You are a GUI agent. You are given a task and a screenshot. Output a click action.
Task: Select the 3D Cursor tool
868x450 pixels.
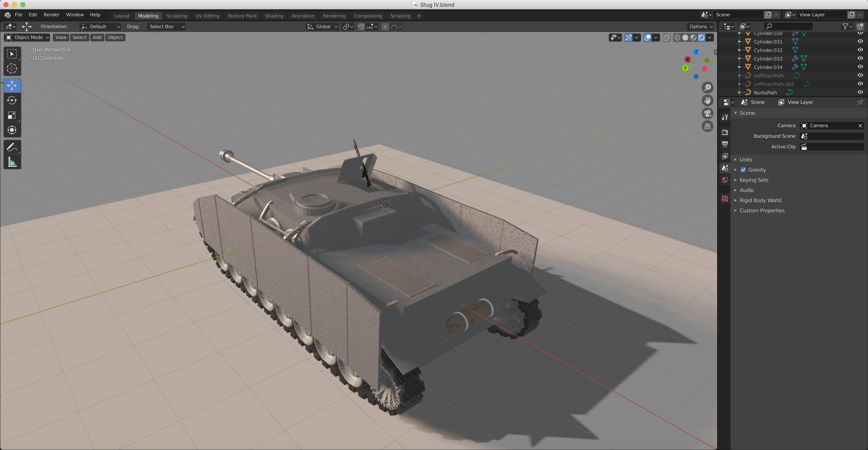pos(12,69)
